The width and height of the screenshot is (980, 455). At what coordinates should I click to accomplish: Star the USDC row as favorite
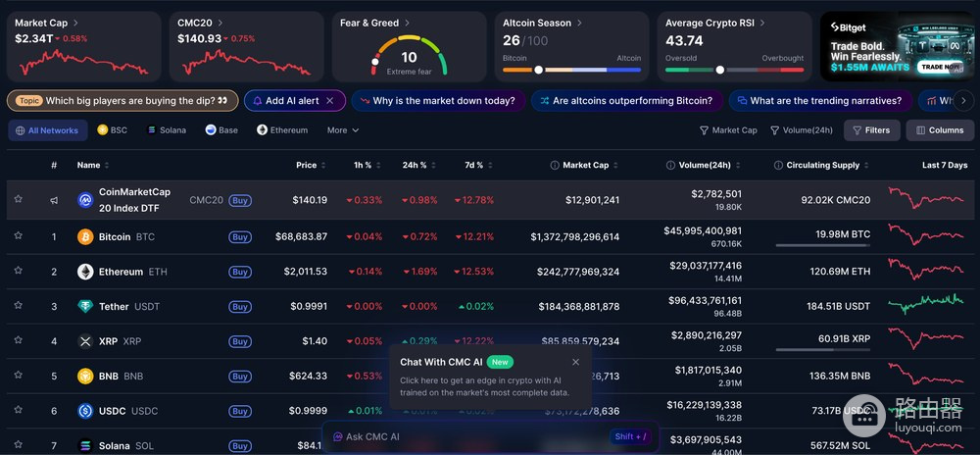pos(18,410)
